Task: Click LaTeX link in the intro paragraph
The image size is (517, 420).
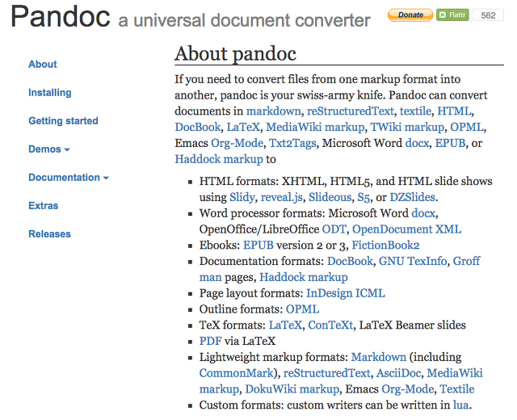Action: coord(243,127)
